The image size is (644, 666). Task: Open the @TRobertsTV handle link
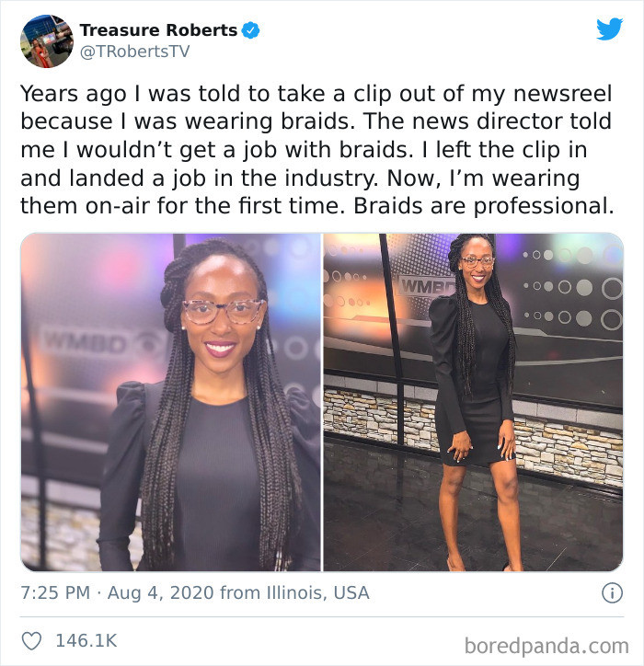click(134, 52)
